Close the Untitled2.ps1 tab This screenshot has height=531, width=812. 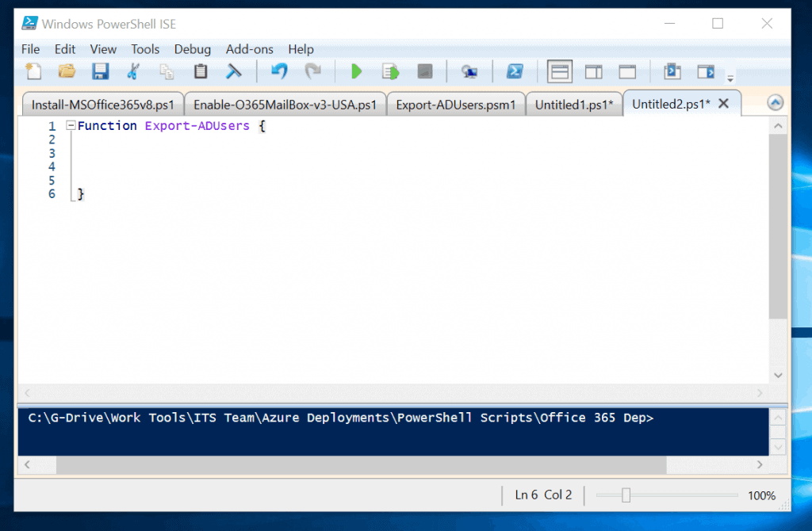[722, 102]
